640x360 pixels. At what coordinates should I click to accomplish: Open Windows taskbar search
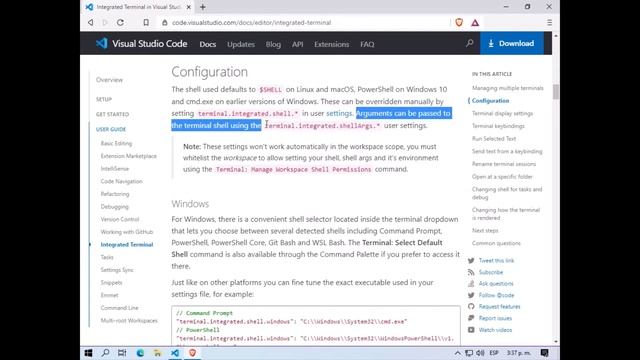(105, 353)
